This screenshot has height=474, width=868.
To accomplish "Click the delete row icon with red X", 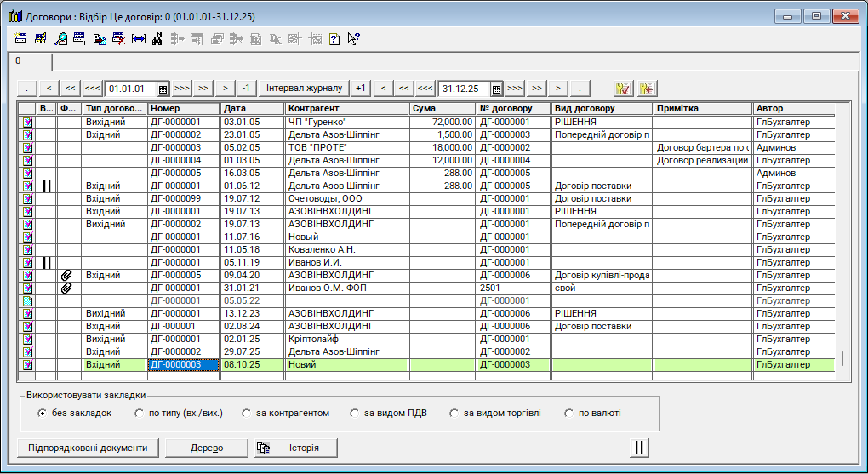I will 118,38.
